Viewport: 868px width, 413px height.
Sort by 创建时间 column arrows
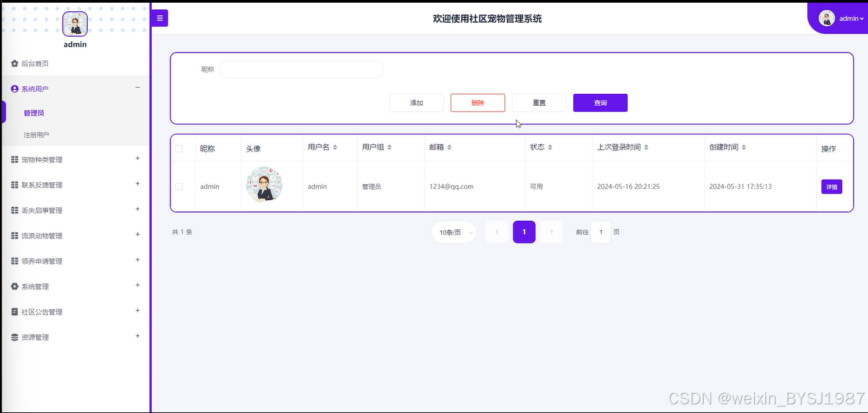744,148
